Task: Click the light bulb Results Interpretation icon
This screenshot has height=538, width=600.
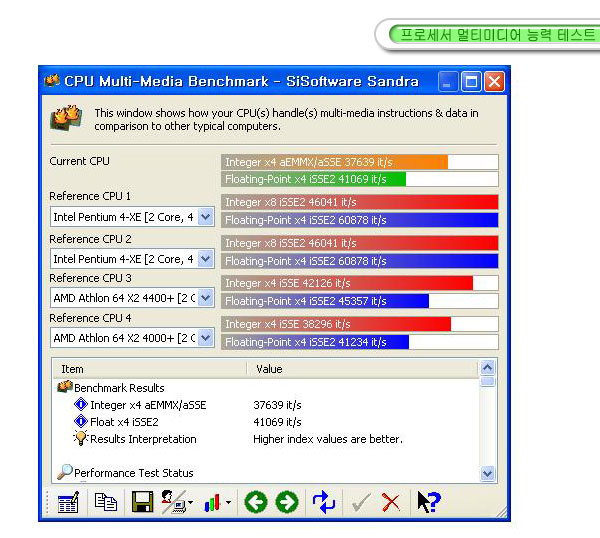Action: (x=81, y=439)
